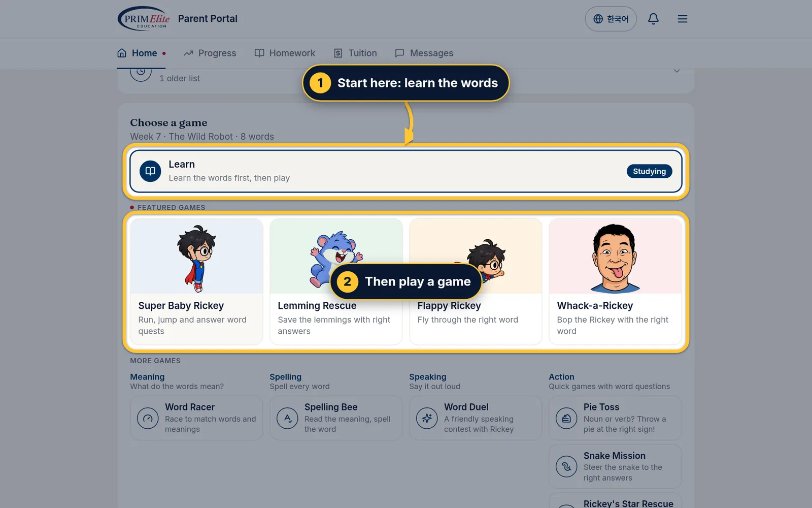812x508 pixels.
Task: Click the Spelling category heading
Action: (x=285, y=377)
